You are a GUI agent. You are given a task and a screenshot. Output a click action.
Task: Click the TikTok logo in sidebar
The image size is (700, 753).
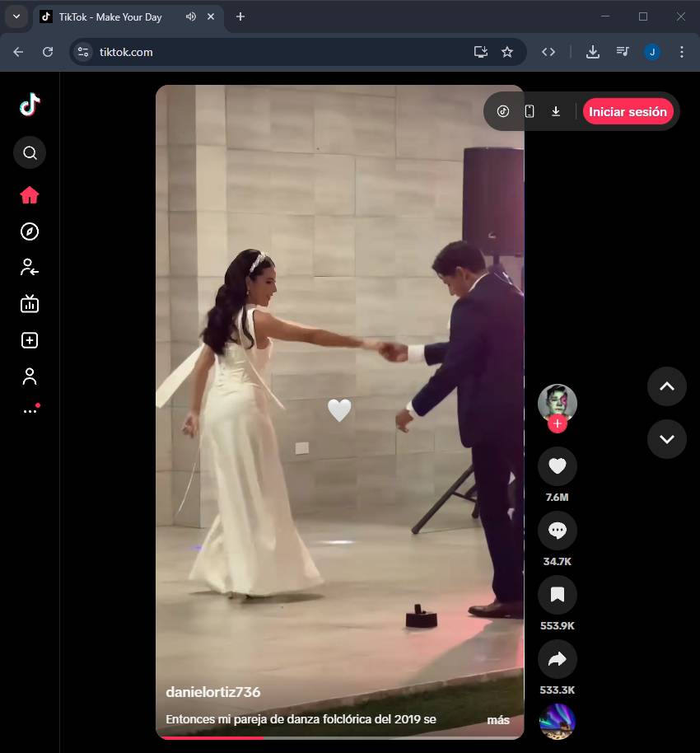(x=30, y=105)
